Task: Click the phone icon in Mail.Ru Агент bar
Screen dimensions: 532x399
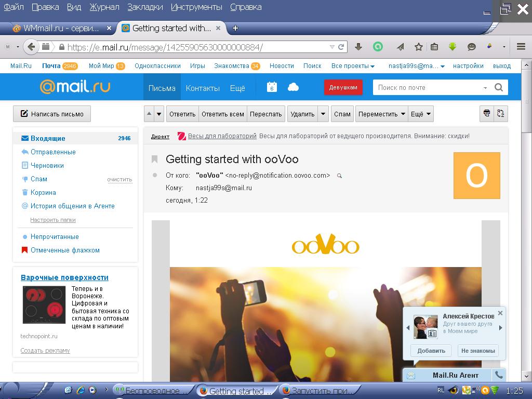Action: [498, 375]
